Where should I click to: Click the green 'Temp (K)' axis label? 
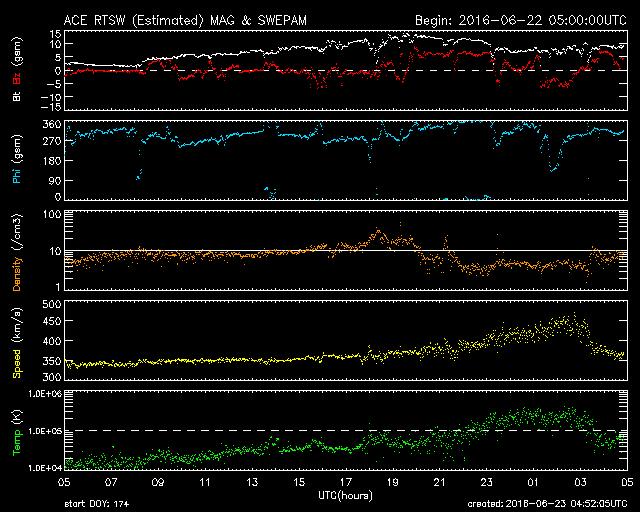[17, 433]
